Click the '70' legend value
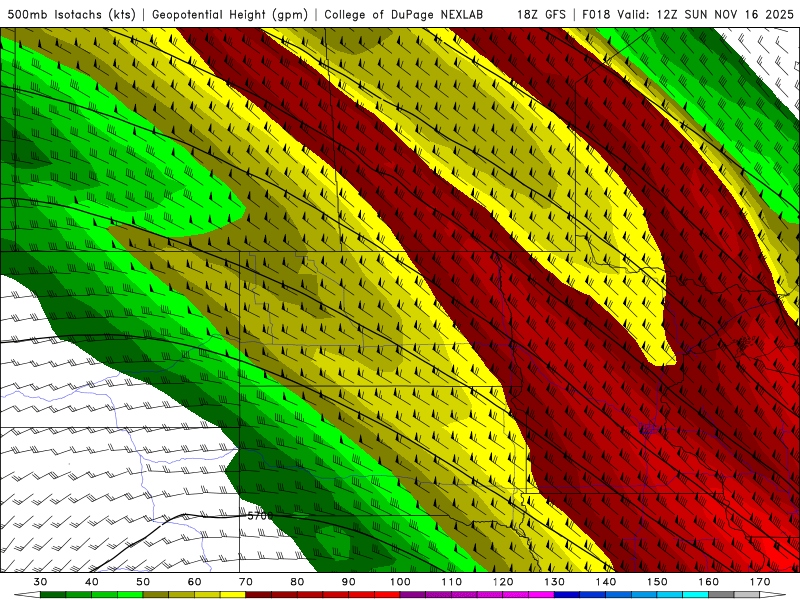Viewport: 800px width, 600px height. click(x=246, y=582)
